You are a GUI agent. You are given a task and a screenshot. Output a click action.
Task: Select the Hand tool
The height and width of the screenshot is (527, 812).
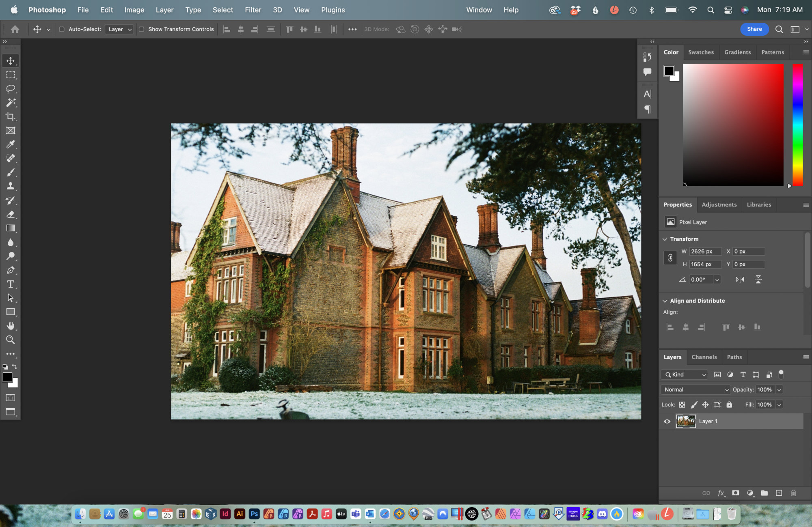(11, 326)
